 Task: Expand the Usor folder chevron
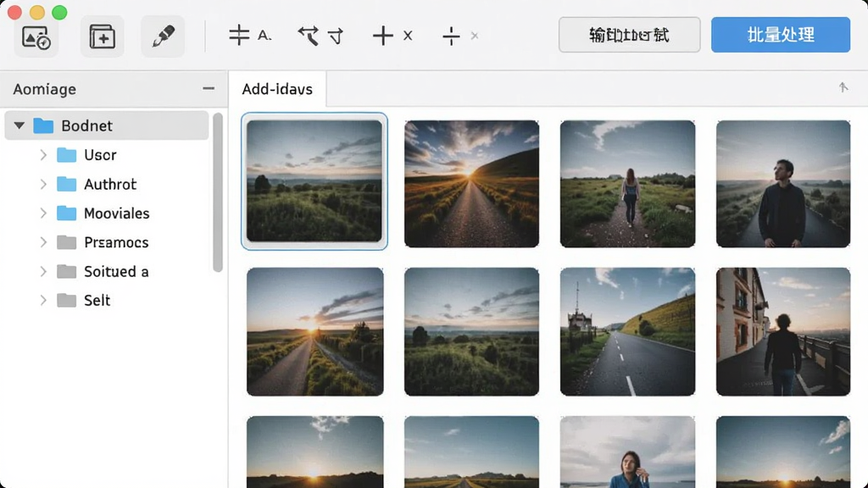point(43,155)
